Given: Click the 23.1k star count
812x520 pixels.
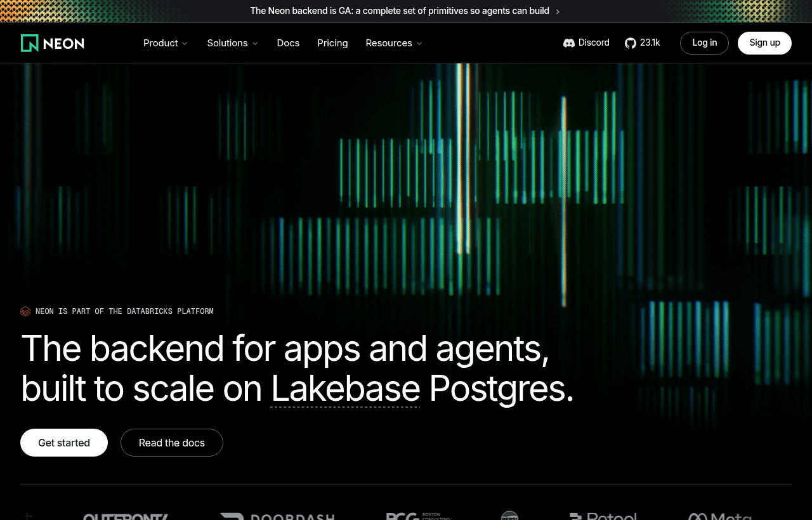Looking at the screenshot, I should coord(650,43).
